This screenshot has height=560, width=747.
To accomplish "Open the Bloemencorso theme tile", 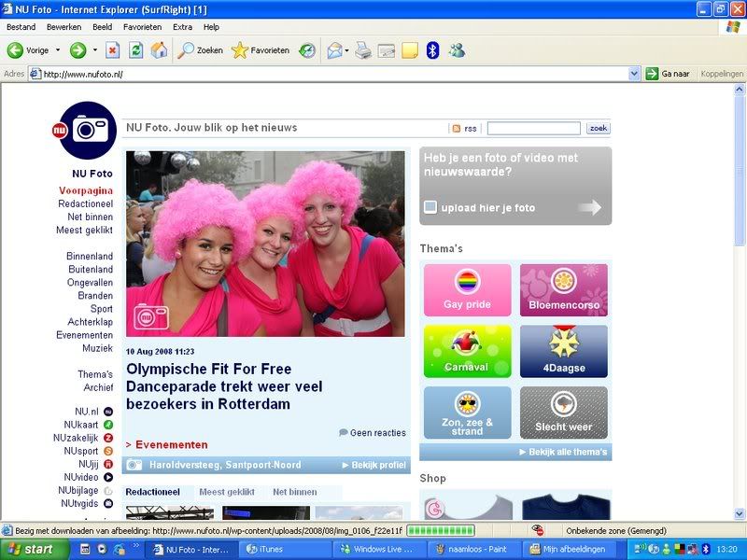I will [x=563, y=290].
